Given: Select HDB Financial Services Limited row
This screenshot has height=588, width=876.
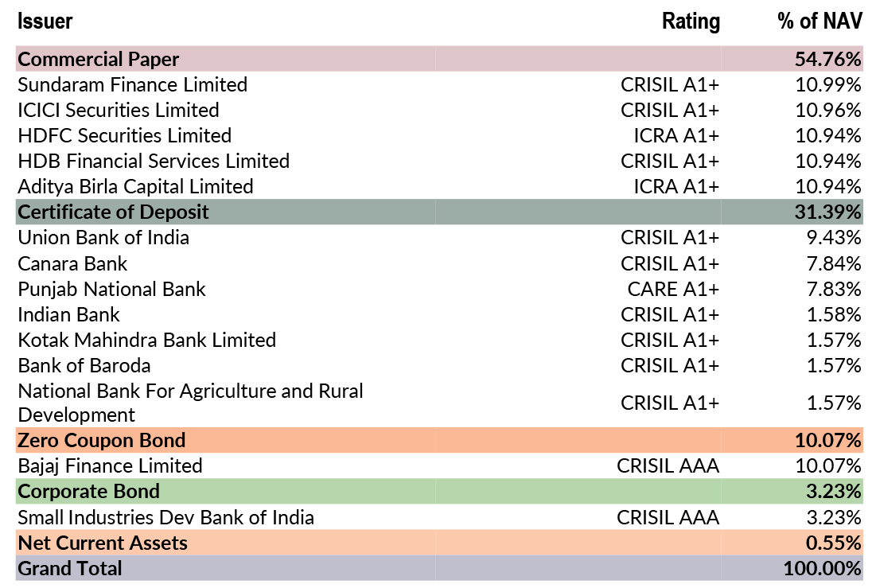Looking at the screenshot, I should coord(154,161).
